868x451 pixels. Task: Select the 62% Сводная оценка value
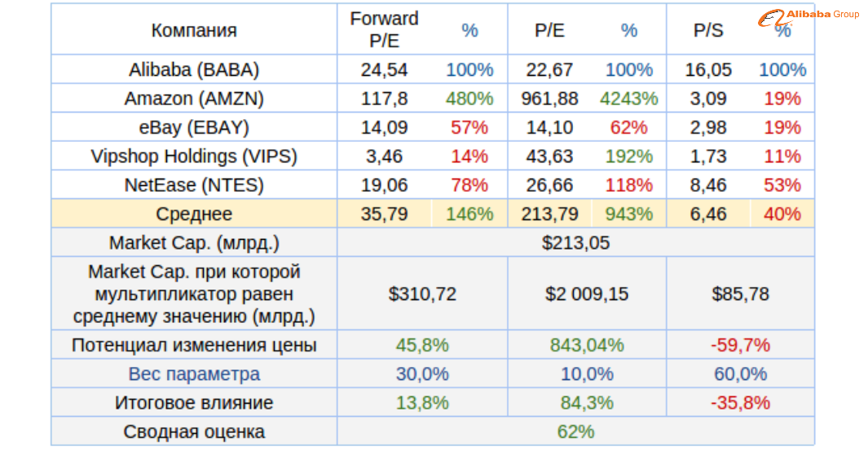[x=575, y=431]
